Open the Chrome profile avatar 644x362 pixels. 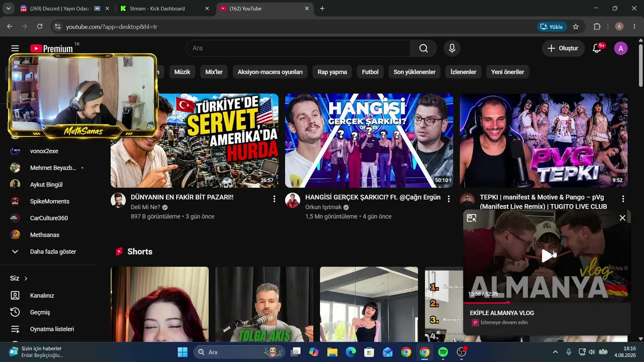[x=619, y=27]
